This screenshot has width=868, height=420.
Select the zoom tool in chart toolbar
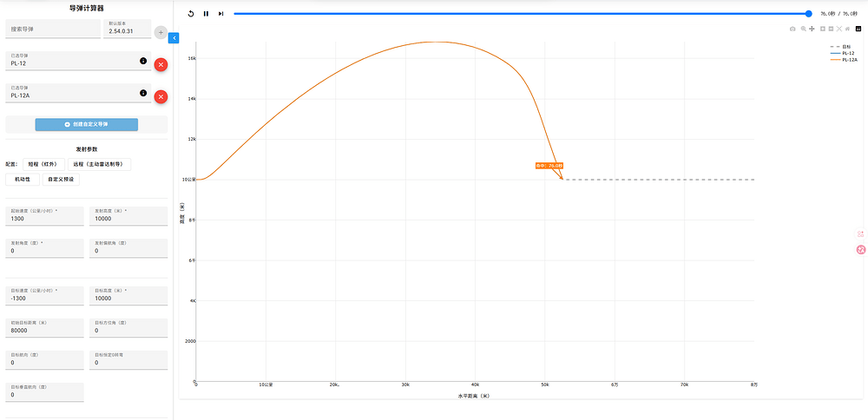[x=803, y=29]
